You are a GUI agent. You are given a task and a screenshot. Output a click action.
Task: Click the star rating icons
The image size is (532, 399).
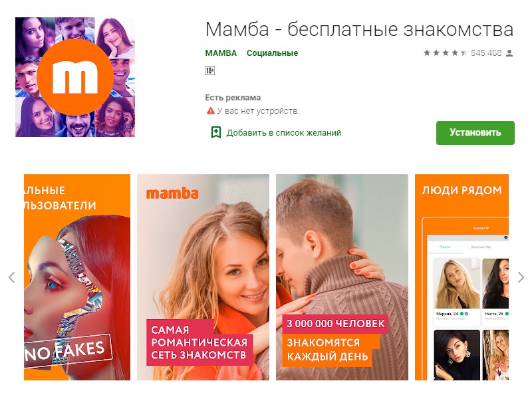[x=445, y=53]
